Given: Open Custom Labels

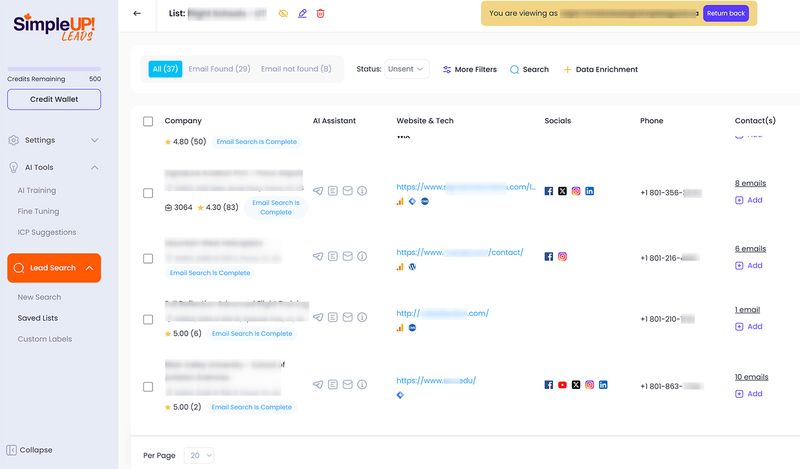Looking at the screenshot, I should (45, 339).
